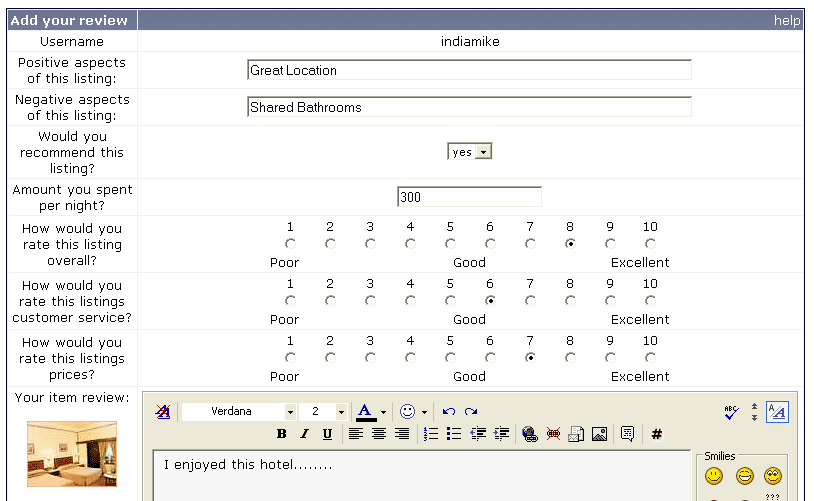Toggle italic text formatting
This screenshot has width=814, height=501.
coord(305,434)
